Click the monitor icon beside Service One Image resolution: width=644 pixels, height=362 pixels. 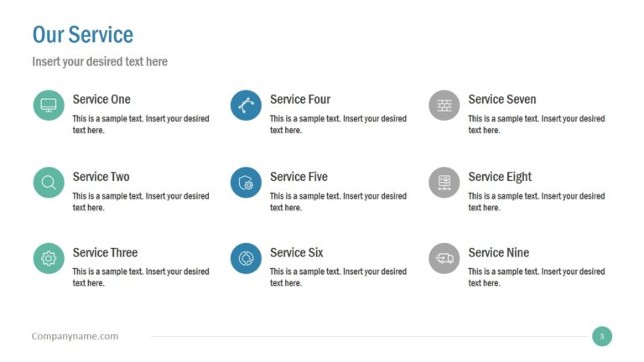click(x=49, y=106)
